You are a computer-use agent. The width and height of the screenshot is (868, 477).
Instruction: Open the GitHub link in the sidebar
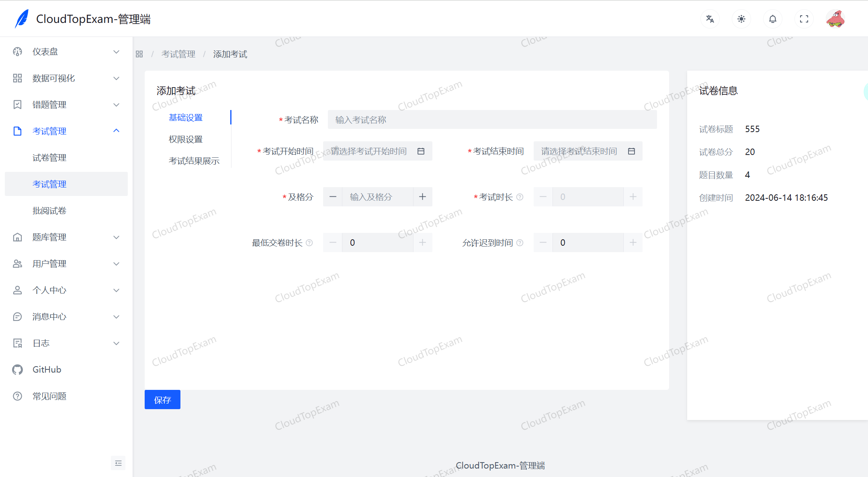coord(47,369)
